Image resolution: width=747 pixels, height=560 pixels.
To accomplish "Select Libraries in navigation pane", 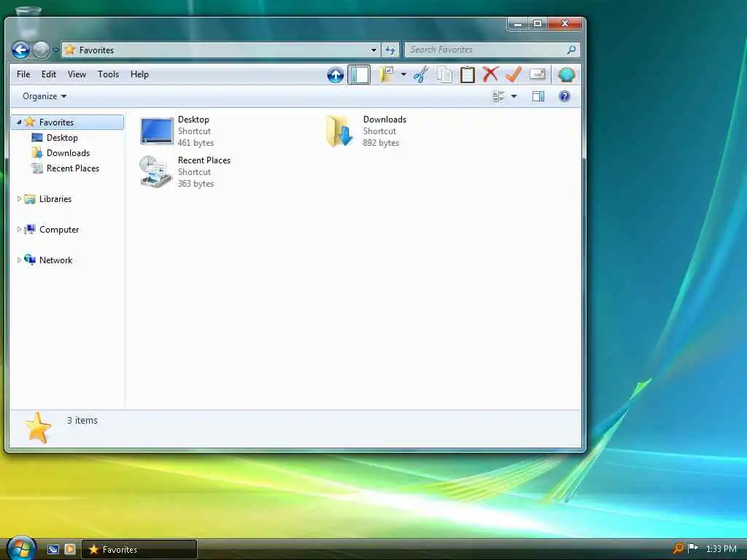I will click(x=55, y=199).
